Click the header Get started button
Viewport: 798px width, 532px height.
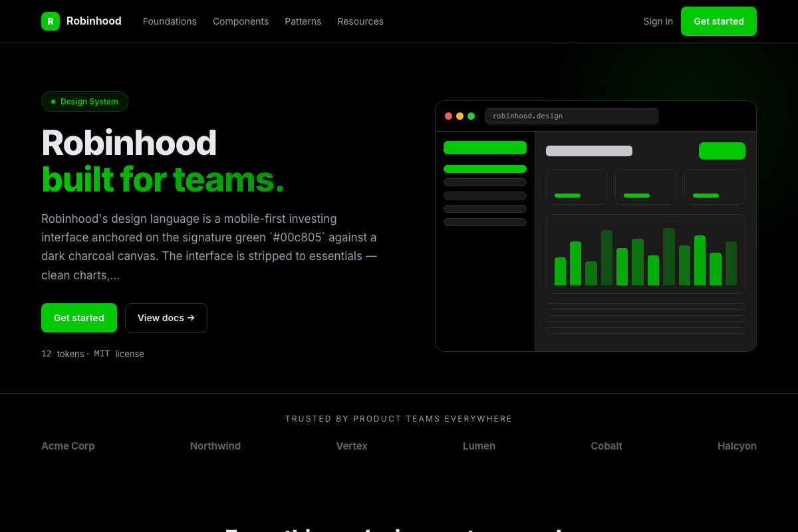pyautogui.click(x=719, y=21)
